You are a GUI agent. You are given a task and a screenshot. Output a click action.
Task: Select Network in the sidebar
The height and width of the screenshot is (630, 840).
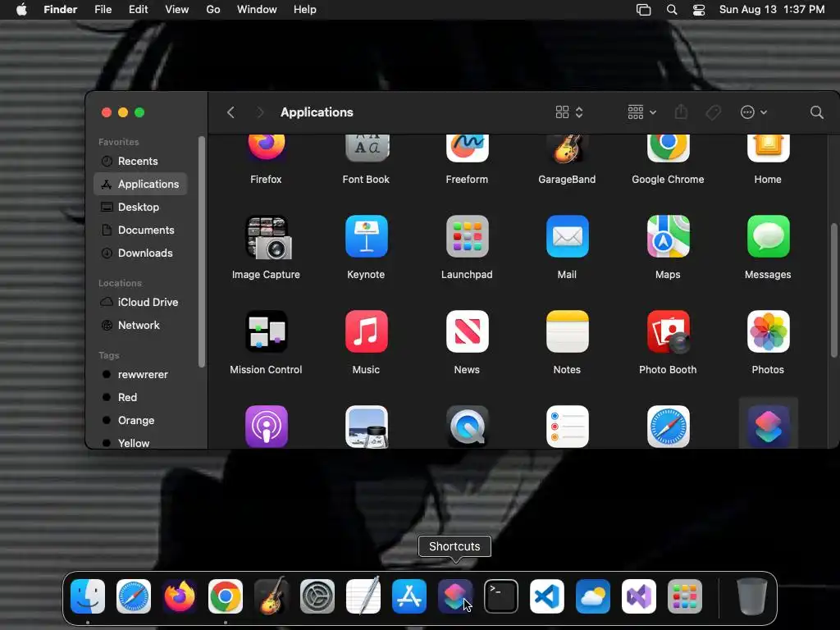(x=140, y=325)
